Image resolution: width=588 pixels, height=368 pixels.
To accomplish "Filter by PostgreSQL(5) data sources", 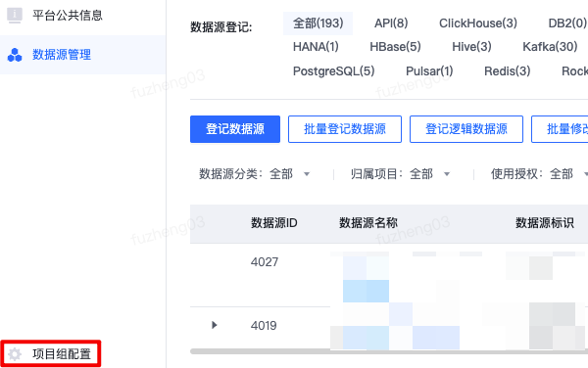I will click(334, 71).
